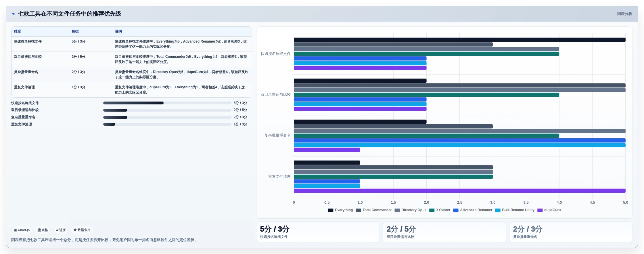Image resolution: width=644 pixels, height=254 pixels.
Task: Toggle Directory Opus series in legend
Action: [x=411, y=210]
